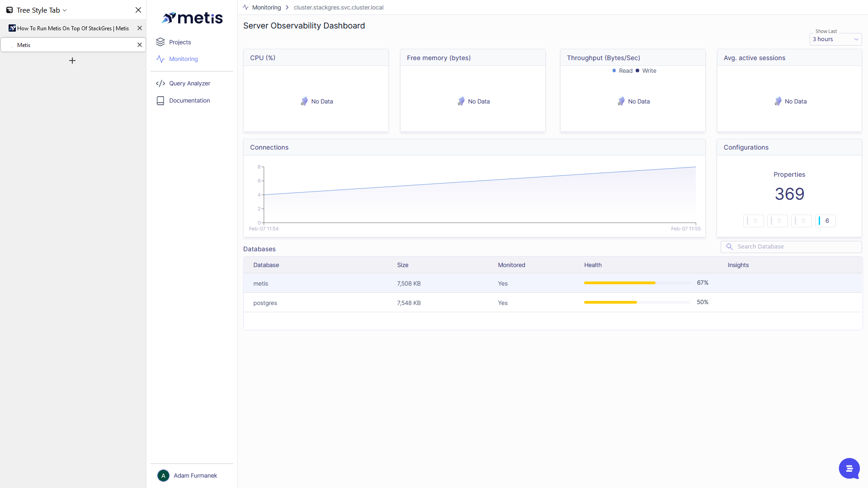Click the Projects layers icon
868x488 pixels.
point(160,42)
